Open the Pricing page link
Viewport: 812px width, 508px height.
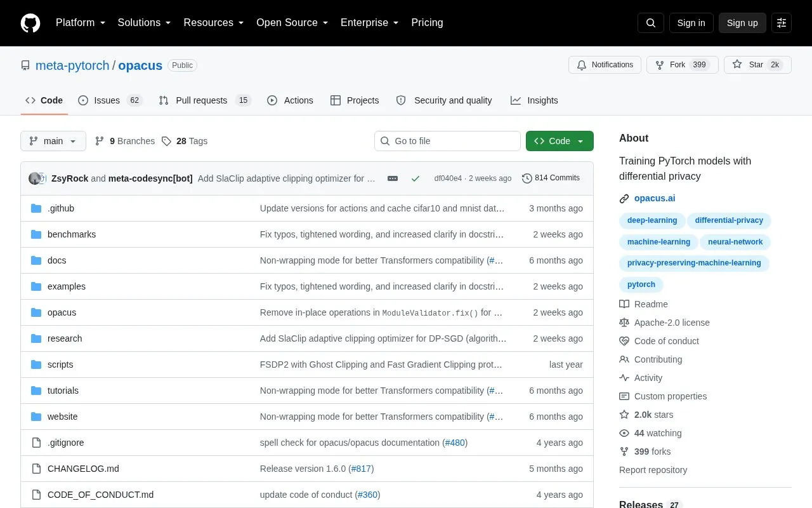pyautogui.click(x=427, y=23)
